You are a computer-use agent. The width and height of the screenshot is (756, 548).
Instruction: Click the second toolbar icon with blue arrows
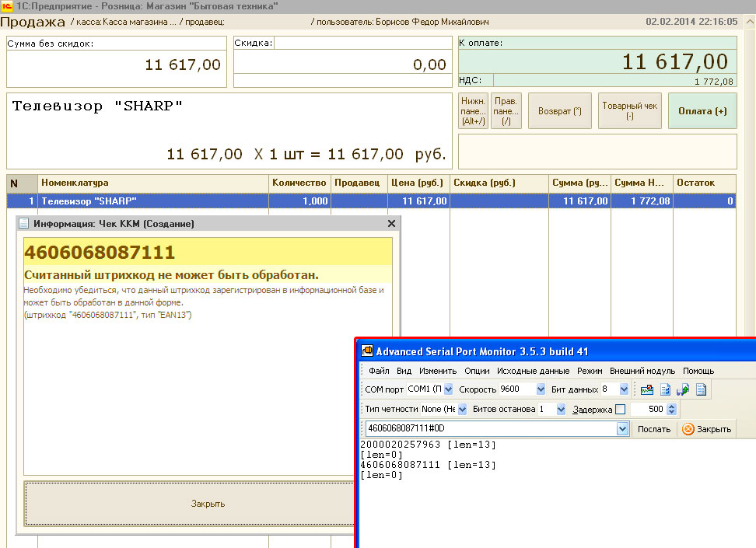665,389
